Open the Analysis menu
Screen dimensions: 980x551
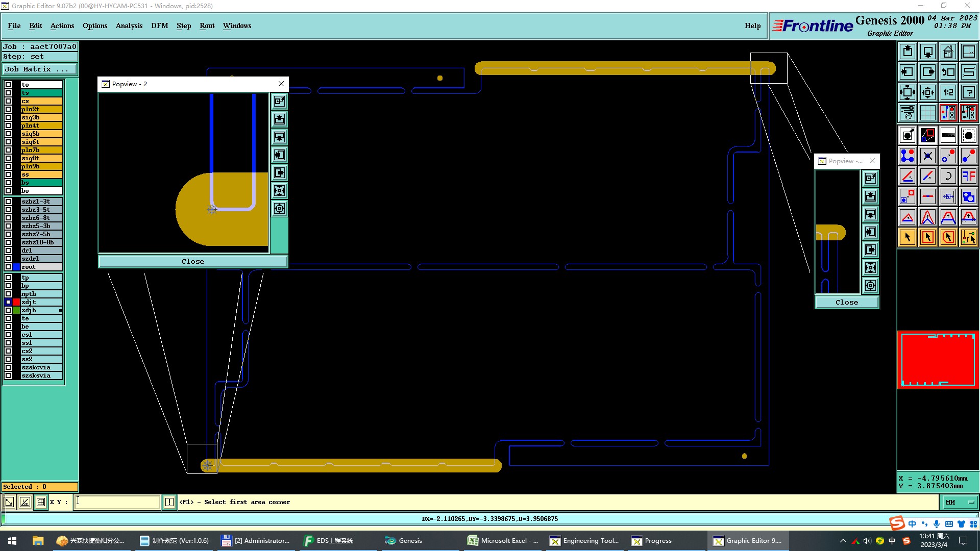(x=129, y=26)
